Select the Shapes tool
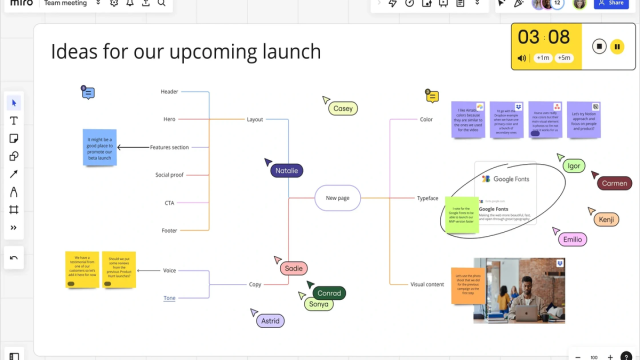Screen dimensions: 640x360 14,156
